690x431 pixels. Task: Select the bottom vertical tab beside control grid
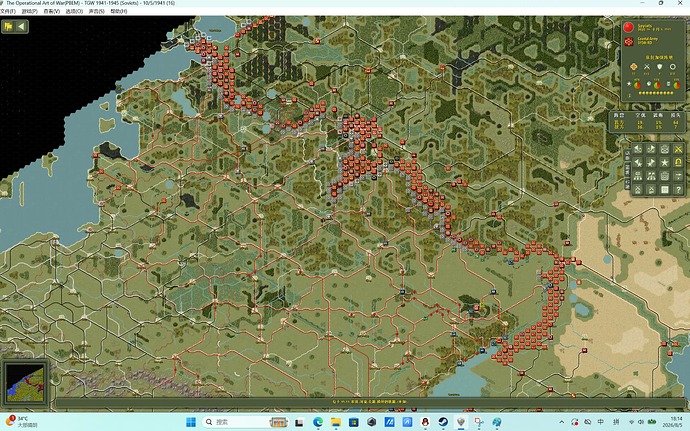(x=628, y=183)
